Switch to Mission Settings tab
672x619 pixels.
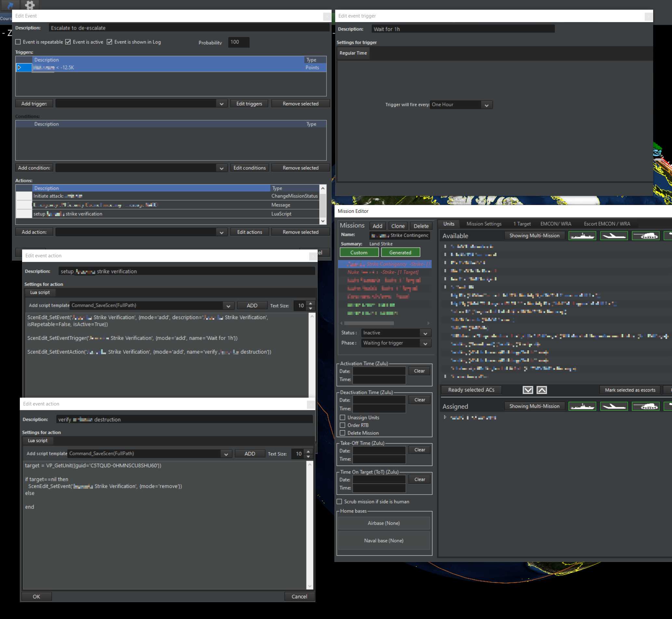click(484, 224)
